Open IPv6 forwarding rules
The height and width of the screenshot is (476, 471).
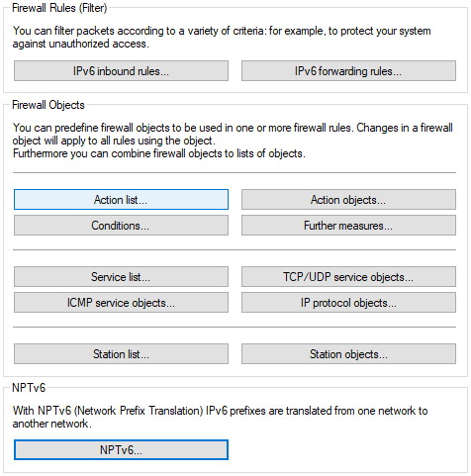[348, 71]
